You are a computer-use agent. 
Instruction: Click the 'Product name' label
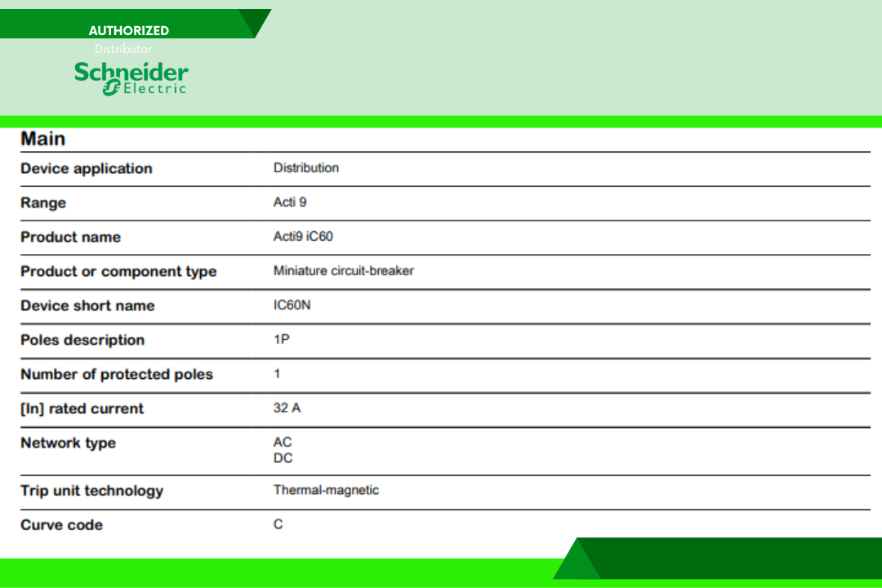tap(71, 238)
